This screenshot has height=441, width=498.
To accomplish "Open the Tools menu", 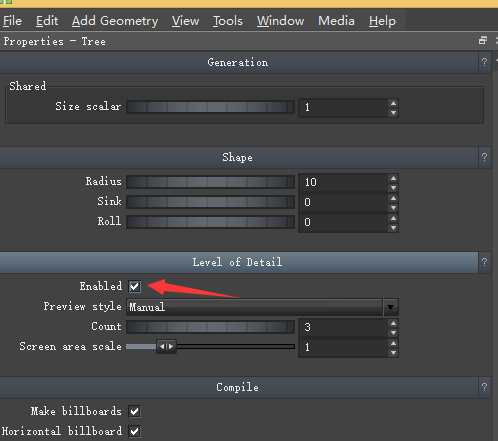I will pos(228,21).
